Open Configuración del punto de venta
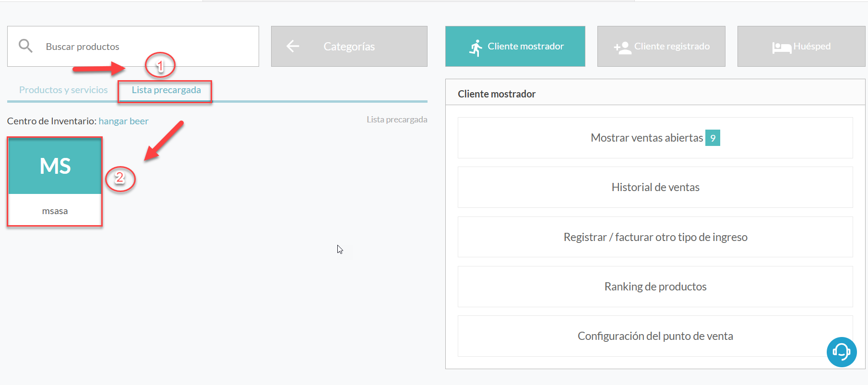 click(655, 336)
